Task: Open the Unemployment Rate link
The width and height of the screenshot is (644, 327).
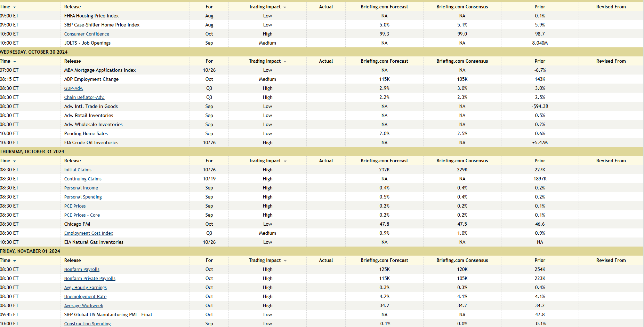Action: [x=85, y=296]
